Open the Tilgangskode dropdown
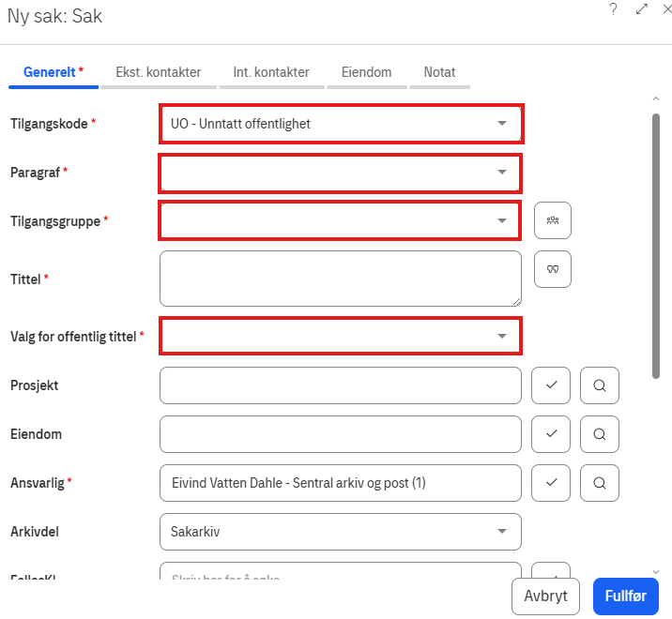The image size is (672, 619). pyautogui.click(x=501, y=123)
